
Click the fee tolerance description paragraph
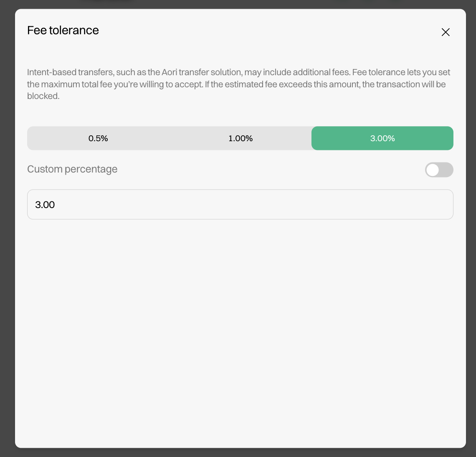(x=239, y=84)
